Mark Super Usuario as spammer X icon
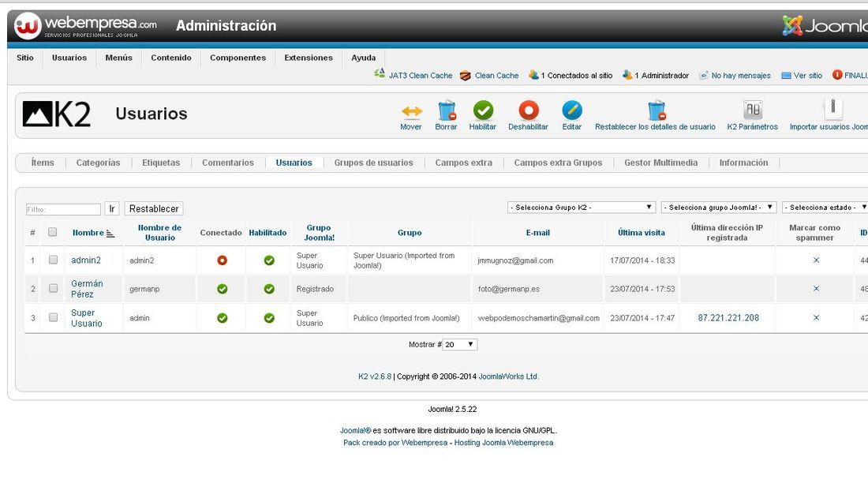The height and width of the screenshot is (483, 868). coord(816,318)
